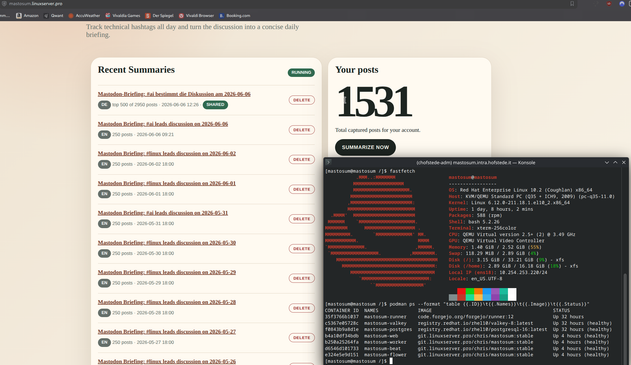Delete the #linux briefing for 2026-05-30
Viewport: 631px width, 365px height.
pos(302,249)
